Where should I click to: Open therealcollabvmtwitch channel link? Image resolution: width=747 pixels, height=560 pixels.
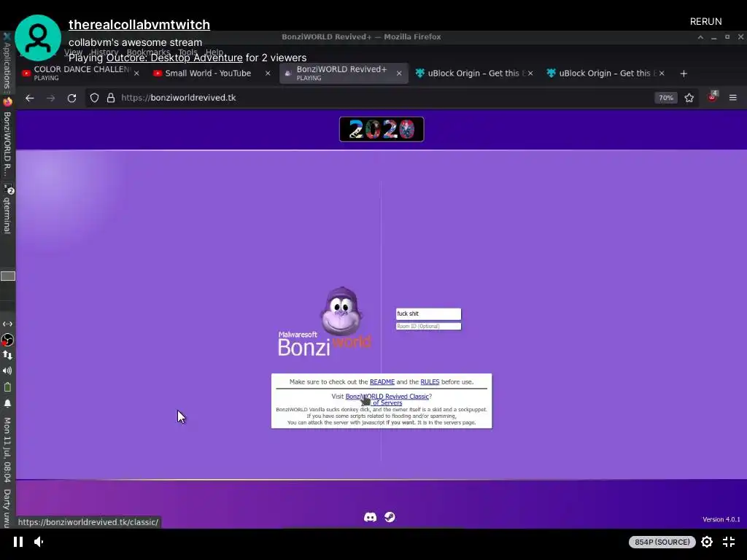139,25
